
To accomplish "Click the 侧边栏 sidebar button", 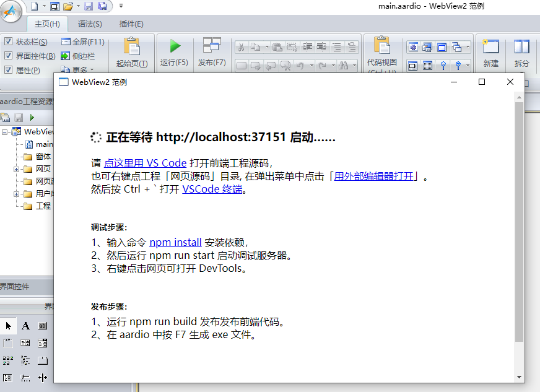I will [78, 56].
